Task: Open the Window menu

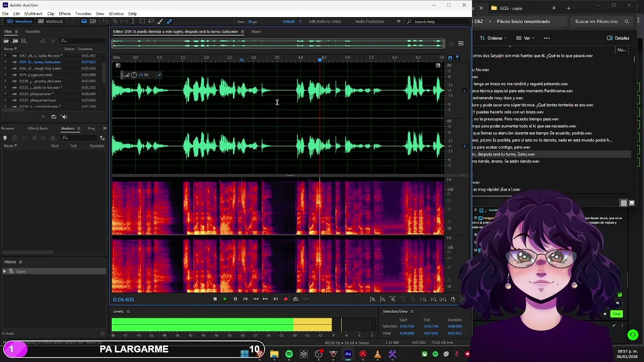Action: pos(116,14)
